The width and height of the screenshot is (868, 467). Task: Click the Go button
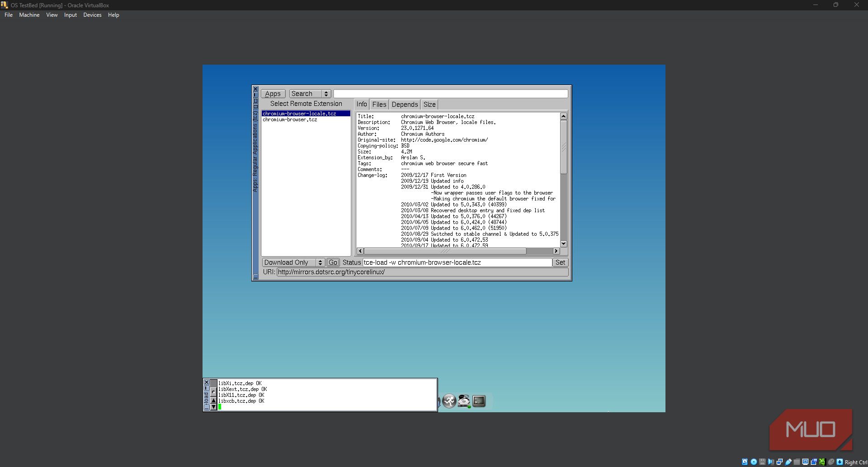(333, 262)
